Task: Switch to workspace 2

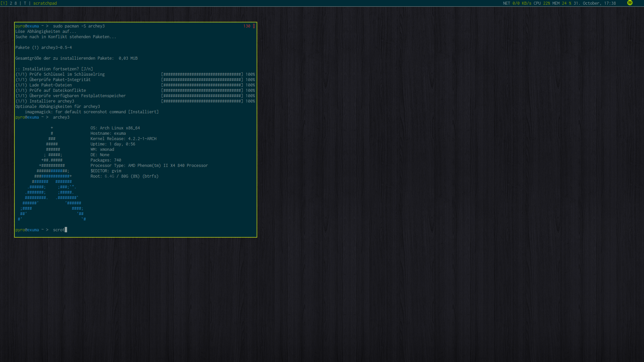Action: [11, 3]
